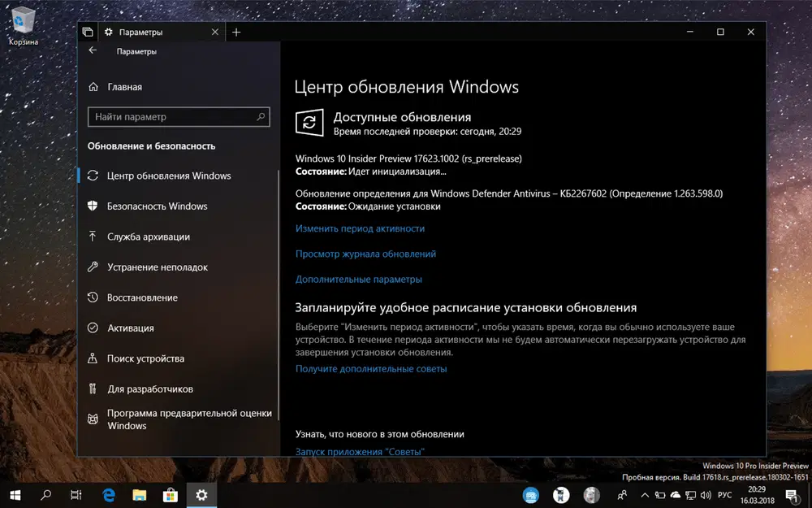Click the network tray icon

(x=690, y=495)
